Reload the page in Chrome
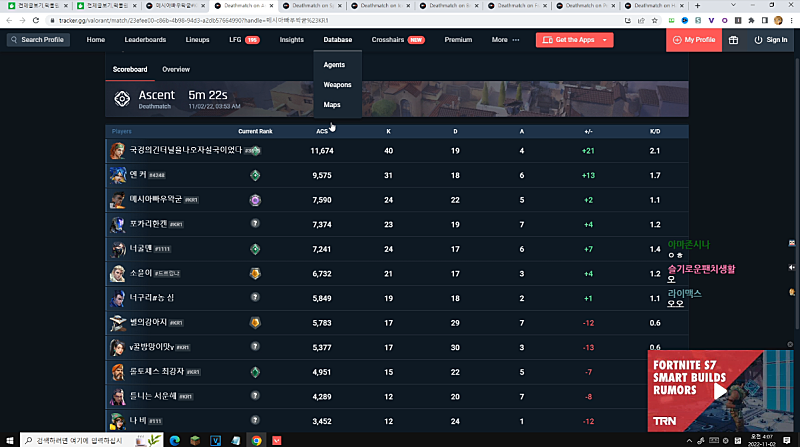The image size is (800, 447). pyautogui.click(x=36, y=20)
